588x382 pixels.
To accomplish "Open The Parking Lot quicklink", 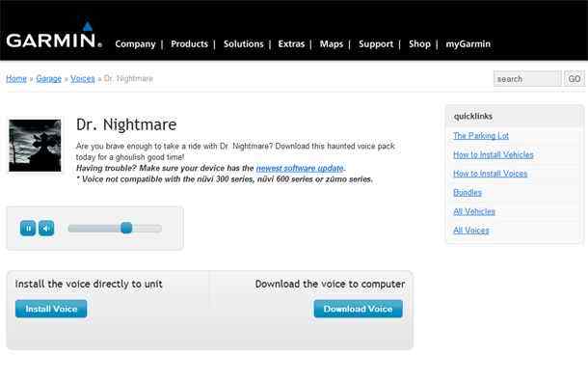I will point(481,136).
